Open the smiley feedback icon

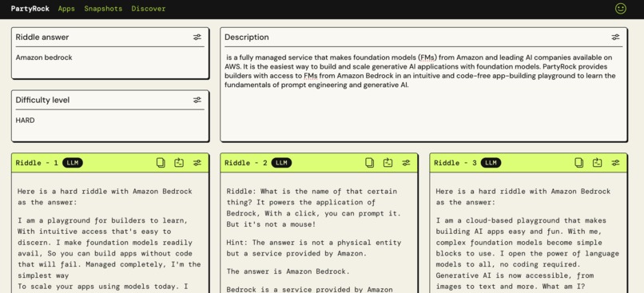[x=621, y=9]
